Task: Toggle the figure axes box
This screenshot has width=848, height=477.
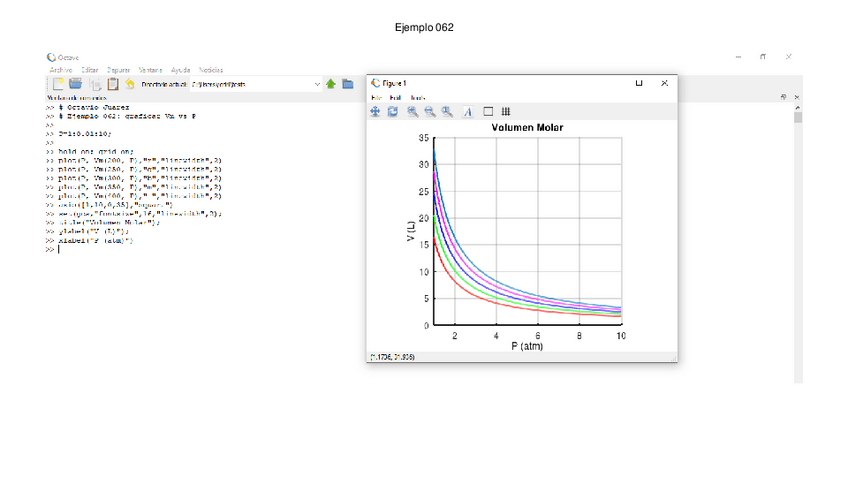Action: click(x=489, y=112)
